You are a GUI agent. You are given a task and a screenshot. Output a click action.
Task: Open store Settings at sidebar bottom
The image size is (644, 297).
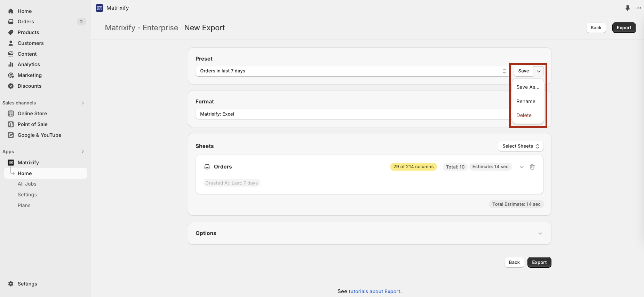[27, 284]
